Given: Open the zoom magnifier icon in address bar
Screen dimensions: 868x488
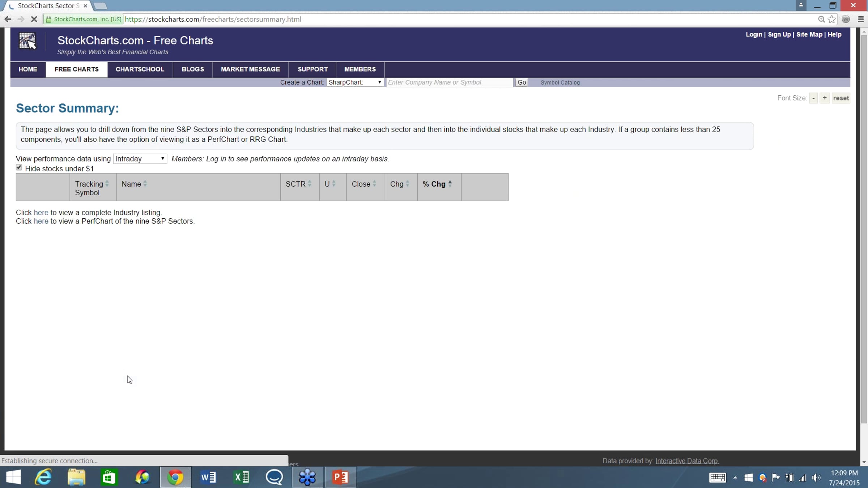Looking at the screenshot, I should pos(821,19).
